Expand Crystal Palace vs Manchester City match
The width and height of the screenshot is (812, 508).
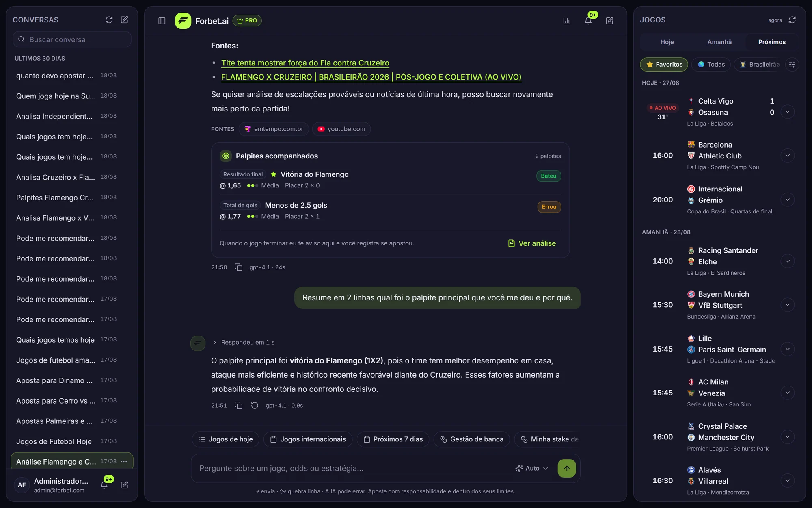[787, 437]
